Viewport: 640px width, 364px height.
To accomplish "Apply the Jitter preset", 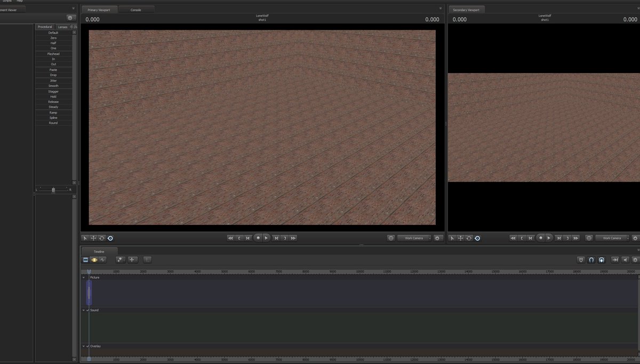I will coord(53,80).
